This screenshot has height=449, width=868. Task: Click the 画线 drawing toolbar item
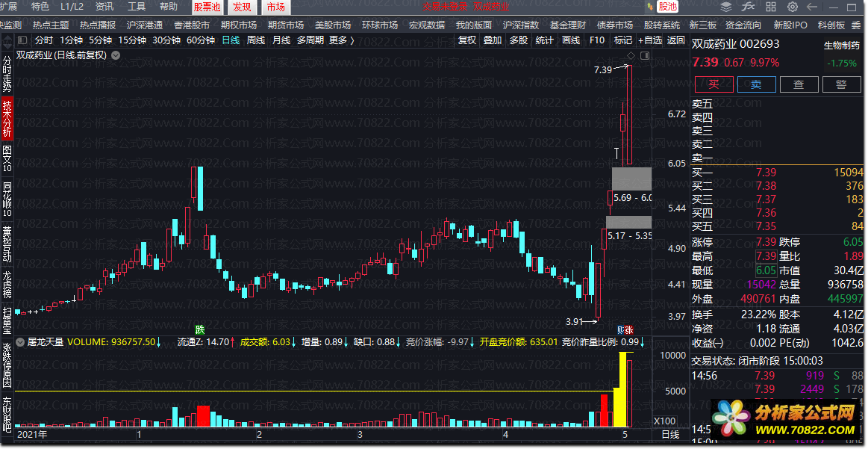571,40
